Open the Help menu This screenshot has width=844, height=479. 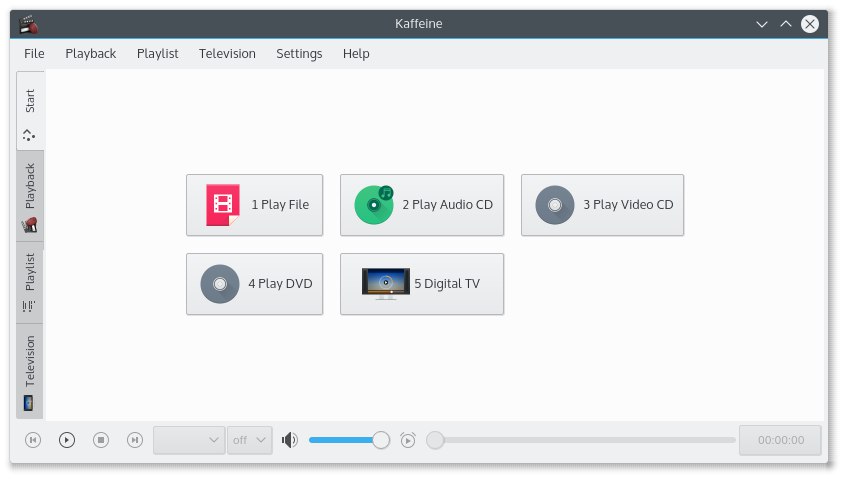356,54
